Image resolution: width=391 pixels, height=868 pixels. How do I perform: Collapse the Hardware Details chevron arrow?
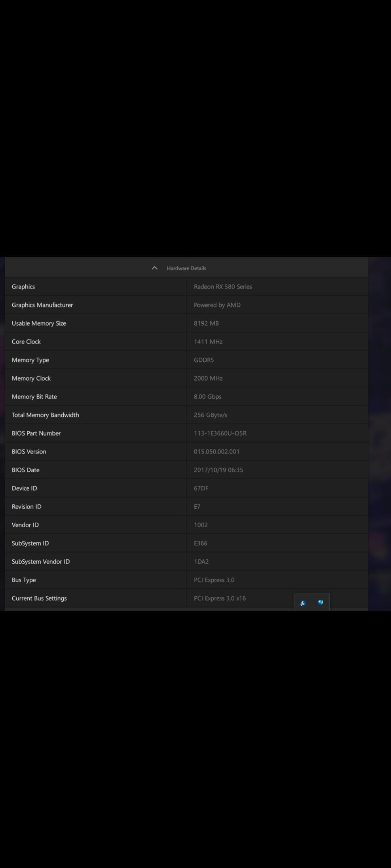point(155,268)
